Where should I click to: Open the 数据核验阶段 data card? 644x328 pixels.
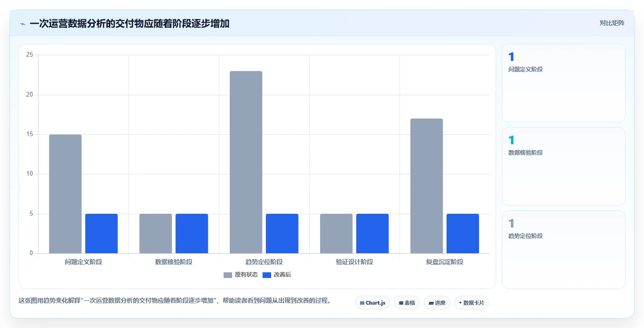(x=564, y=167)
